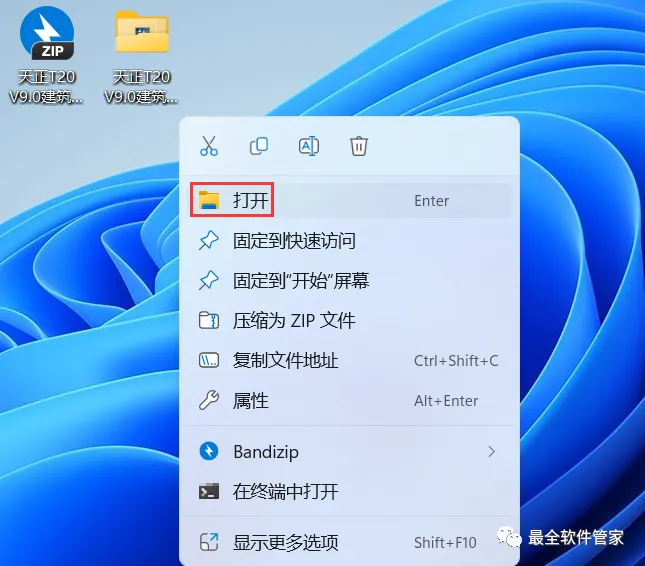Choose 固定到"开始"屏幕 menu entry

click(x=349, y=281)
